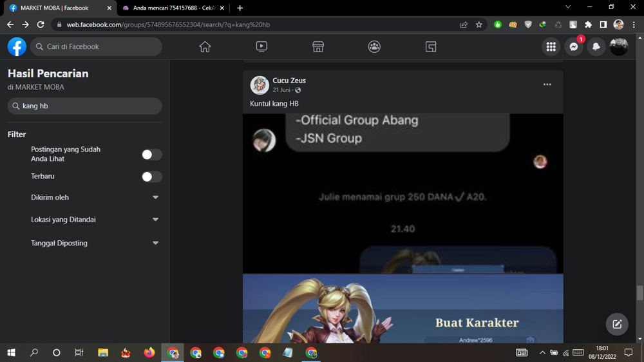Image resolution: width=644 pixels, height=362 pixels.
Task: Toggle Postingan yang Sudah Anda Lihat switch
Action: coord(151,155)
